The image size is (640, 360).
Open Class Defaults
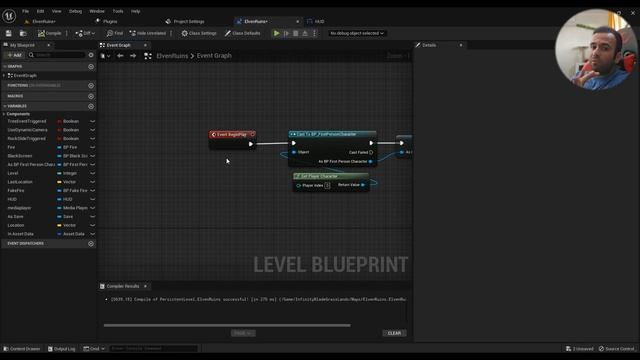(x=242, y=33)
